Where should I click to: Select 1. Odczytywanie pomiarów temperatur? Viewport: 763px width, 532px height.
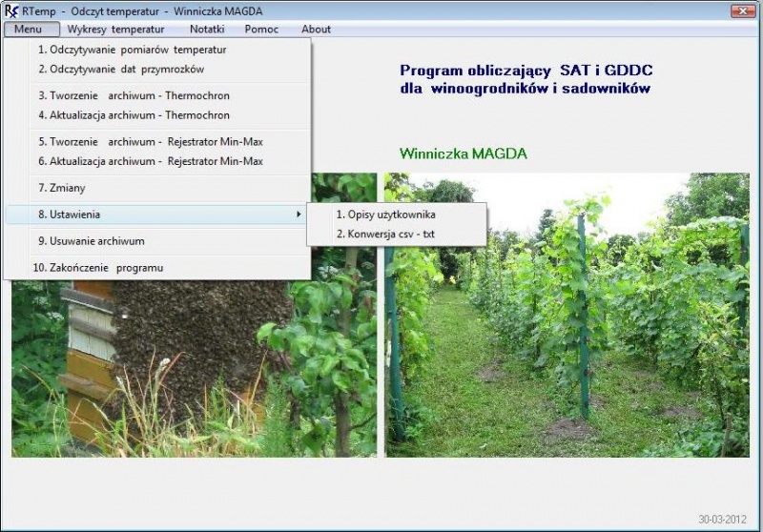click(157, 50)
